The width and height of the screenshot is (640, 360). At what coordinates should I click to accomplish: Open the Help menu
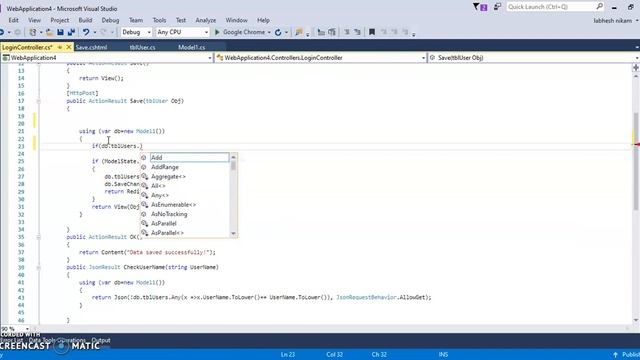(x=263, y=20)
